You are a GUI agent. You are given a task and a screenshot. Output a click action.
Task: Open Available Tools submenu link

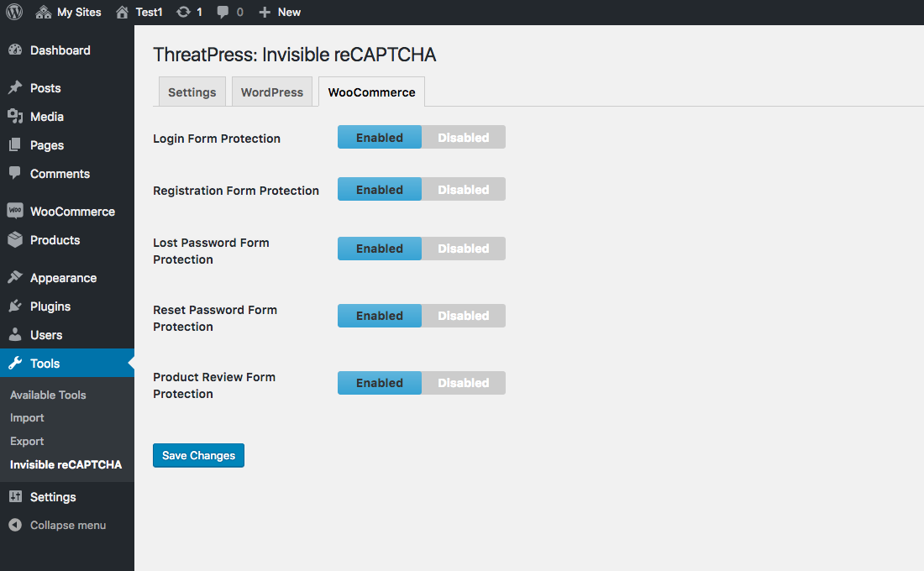(x=48, y=395)
